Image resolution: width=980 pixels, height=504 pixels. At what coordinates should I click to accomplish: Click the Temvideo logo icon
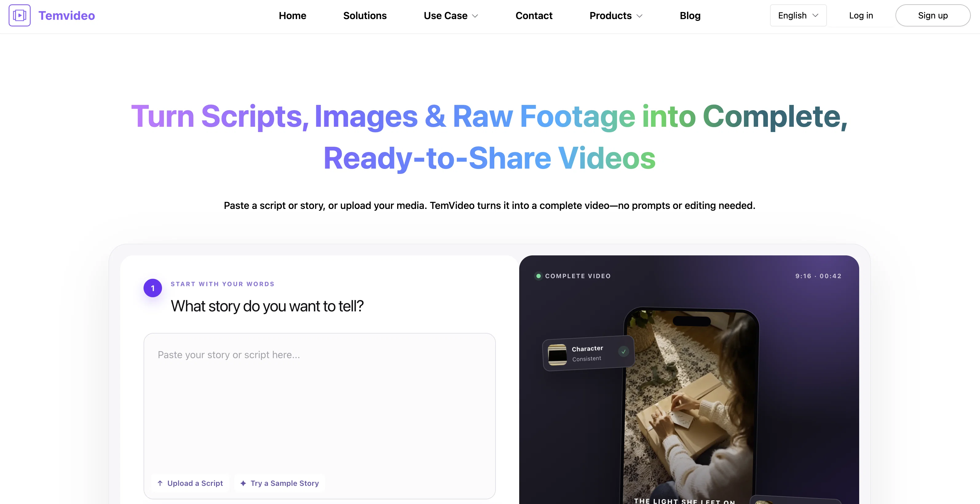coord(19,15)
